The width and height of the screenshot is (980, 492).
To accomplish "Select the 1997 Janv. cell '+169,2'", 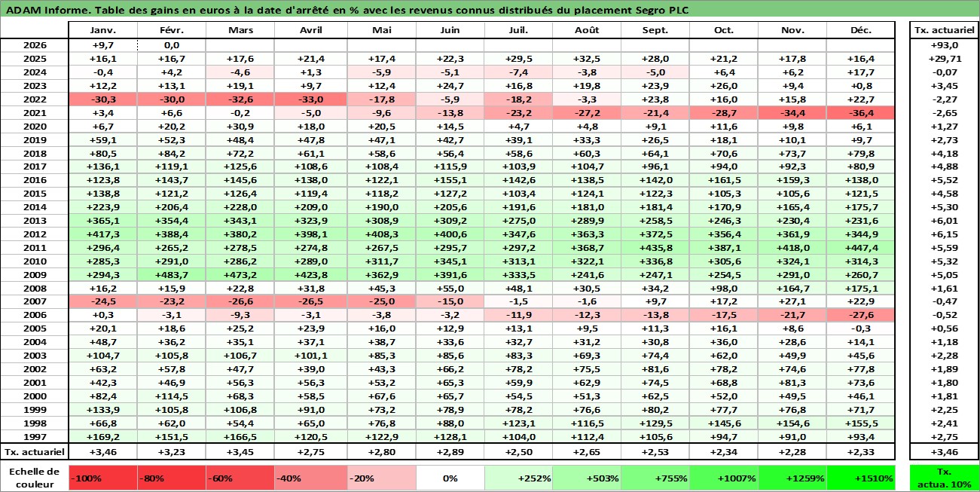I will point(102,436).
